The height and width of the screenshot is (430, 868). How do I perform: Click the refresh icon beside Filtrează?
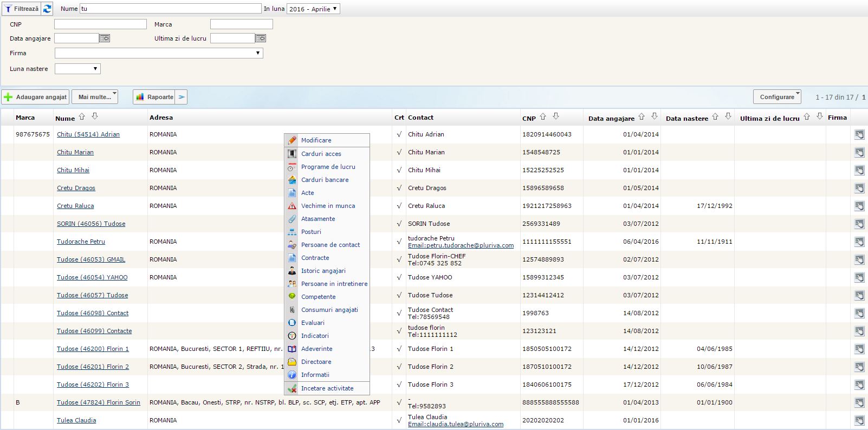click(x=48, y=9)
